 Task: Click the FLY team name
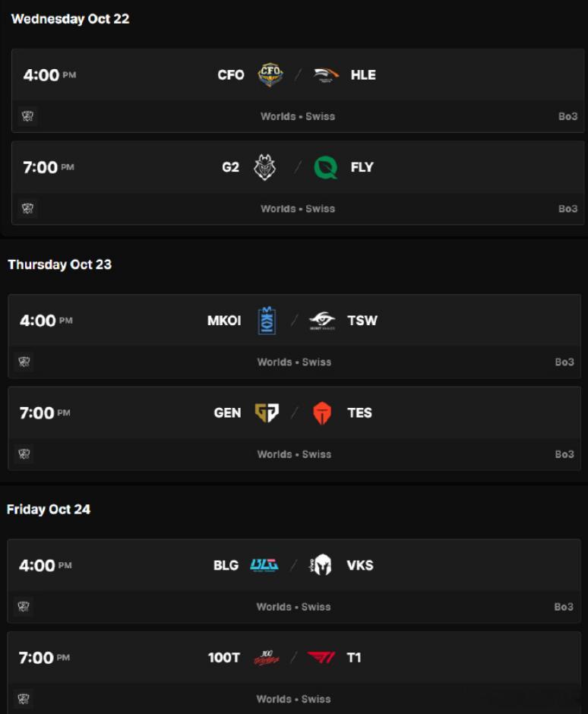coord(362,167)
